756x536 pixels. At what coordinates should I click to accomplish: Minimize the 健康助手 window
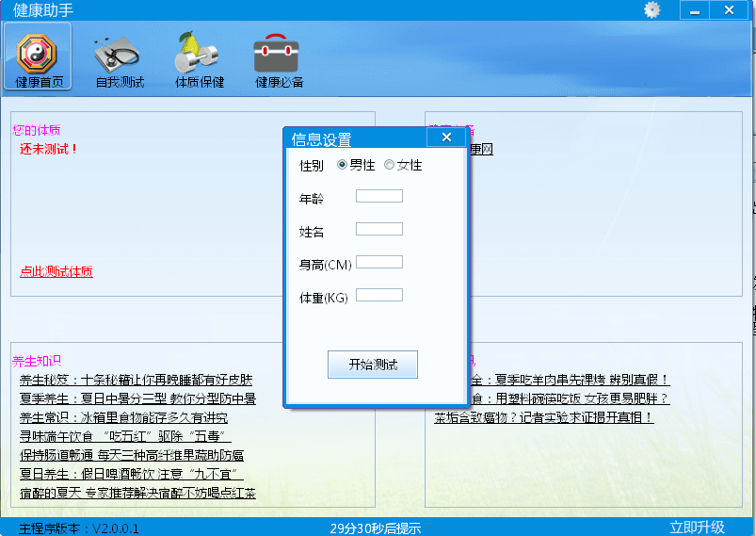(x=696, y=10)
